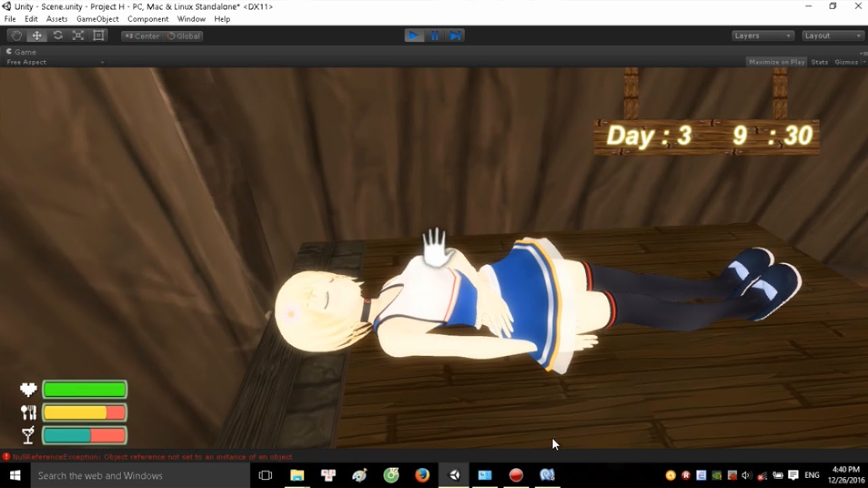Switch to the Game tab

[22, 52]
